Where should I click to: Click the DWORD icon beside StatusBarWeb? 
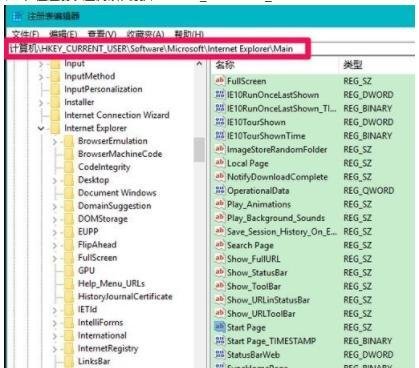pos(220,354)
